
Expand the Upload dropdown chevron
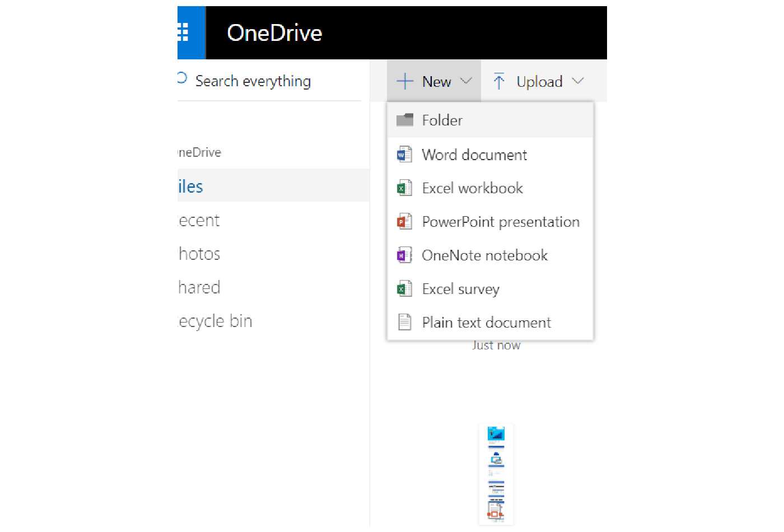click(578, 81)
